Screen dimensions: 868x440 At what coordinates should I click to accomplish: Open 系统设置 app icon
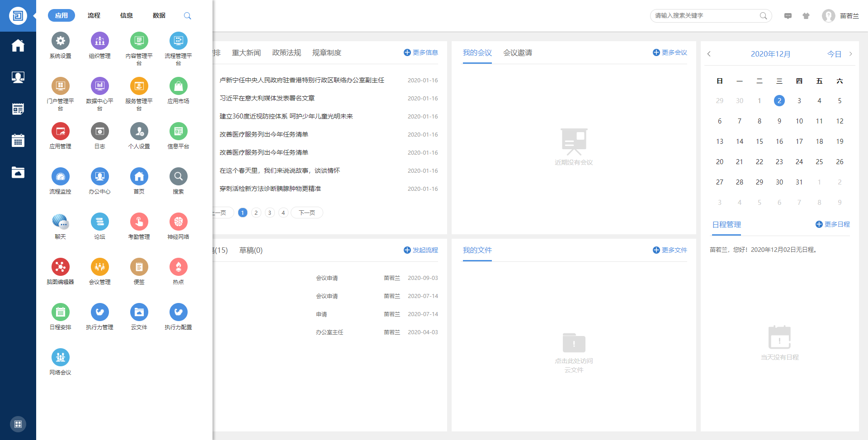[x=61, y=41]
